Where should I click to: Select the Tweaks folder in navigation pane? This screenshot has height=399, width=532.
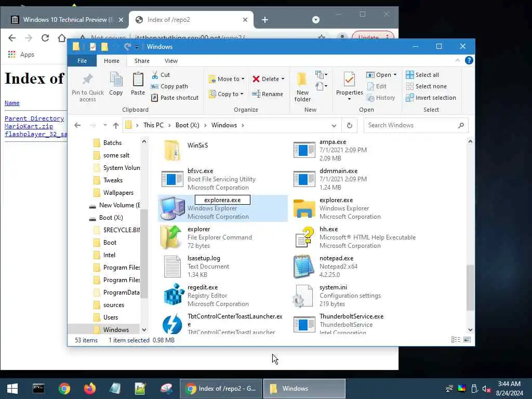coord(113,180)
